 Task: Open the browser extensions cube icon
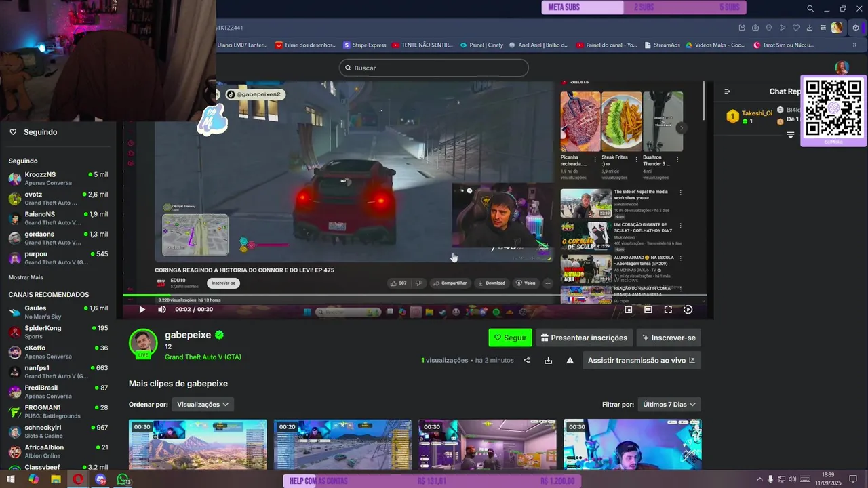(856, 28)
